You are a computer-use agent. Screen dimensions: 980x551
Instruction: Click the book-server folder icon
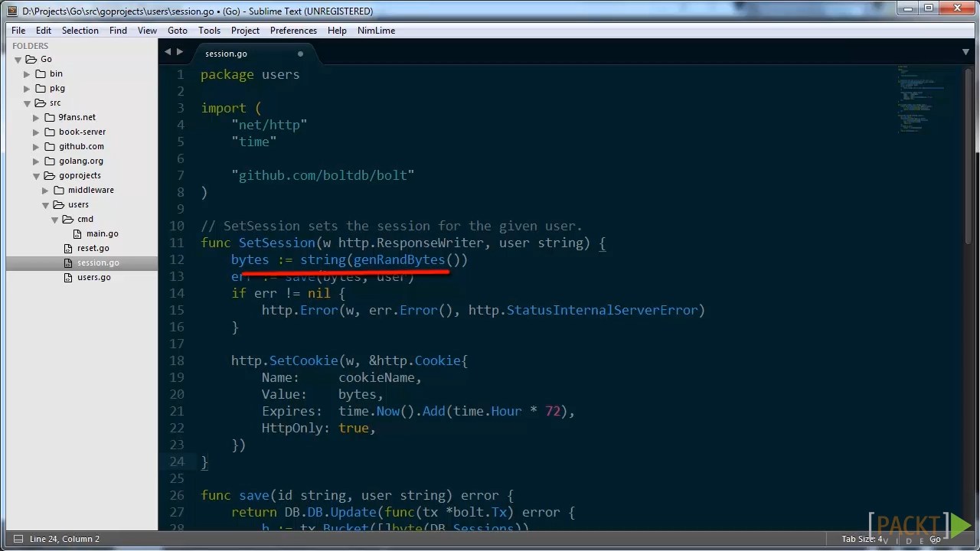pos(50,132)
